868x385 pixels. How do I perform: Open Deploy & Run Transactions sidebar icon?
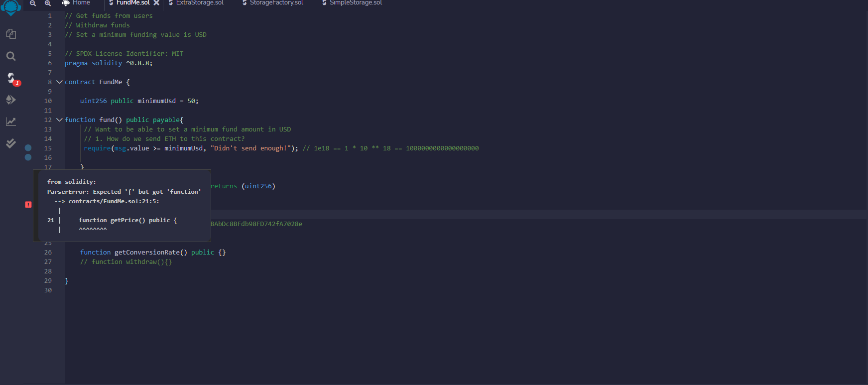coord(11,100)
